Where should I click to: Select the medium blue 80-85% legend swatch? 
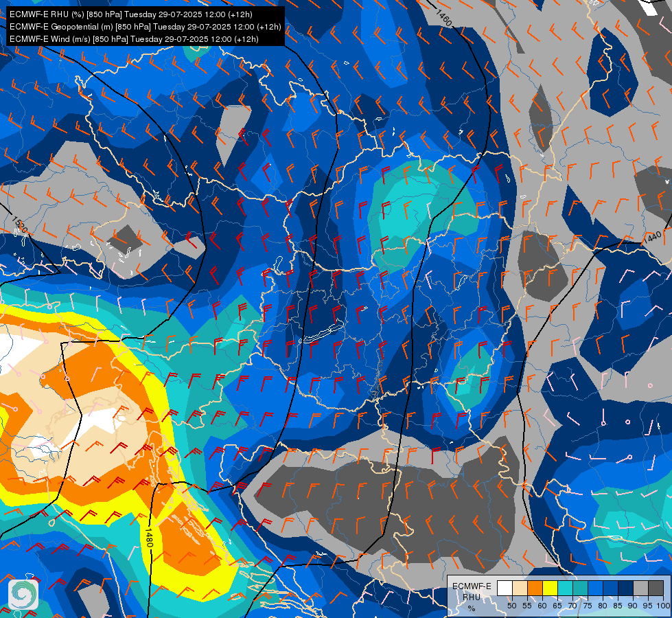611,588
